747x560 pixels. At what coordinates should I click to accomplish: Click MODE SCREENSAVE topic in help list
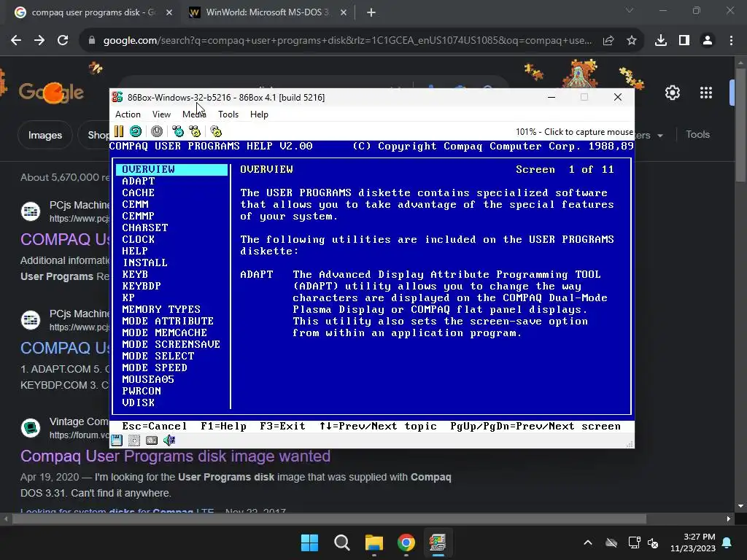click(x=171, y=344)
